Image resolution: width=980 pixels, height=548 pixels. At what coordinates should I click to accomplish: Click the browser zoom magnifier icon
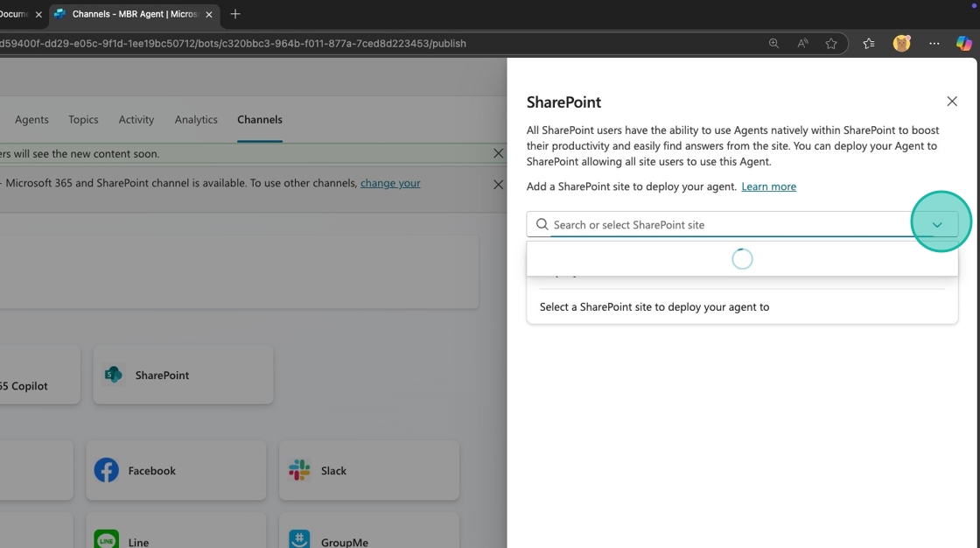pos(773,44)
